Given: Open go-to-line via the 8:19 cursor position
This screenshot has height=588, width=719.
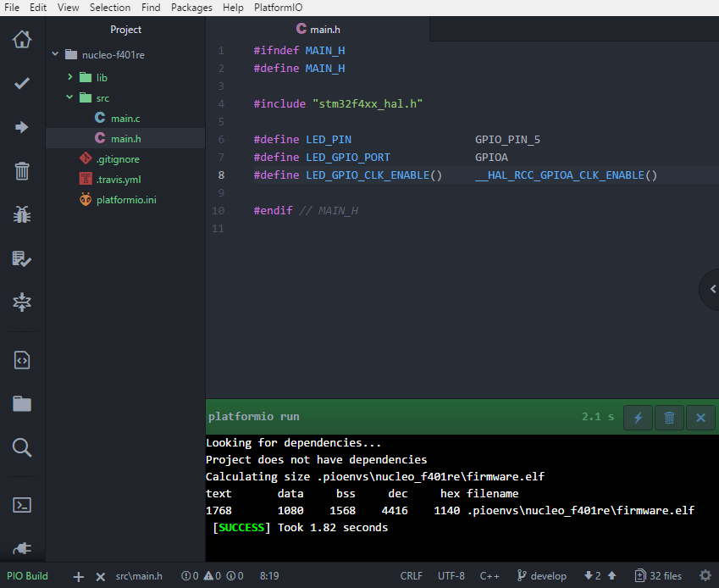Looking at the screenshot, I should pos(269,575).
